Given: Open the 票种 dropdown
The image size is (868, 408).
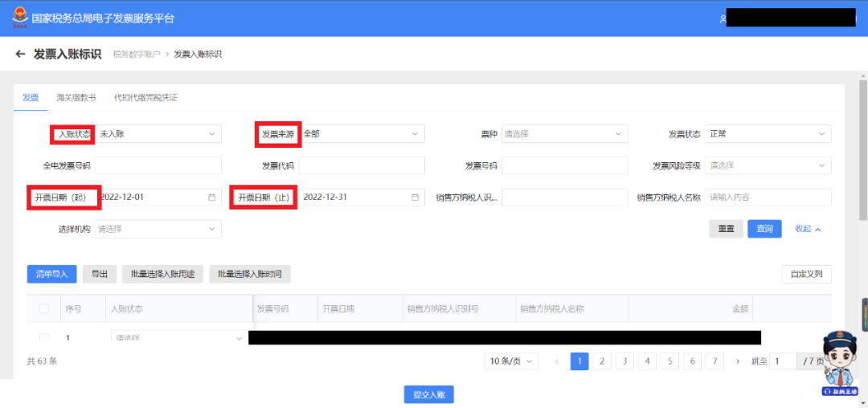Looking at the screenshot, I should click(x=565, y=133).
